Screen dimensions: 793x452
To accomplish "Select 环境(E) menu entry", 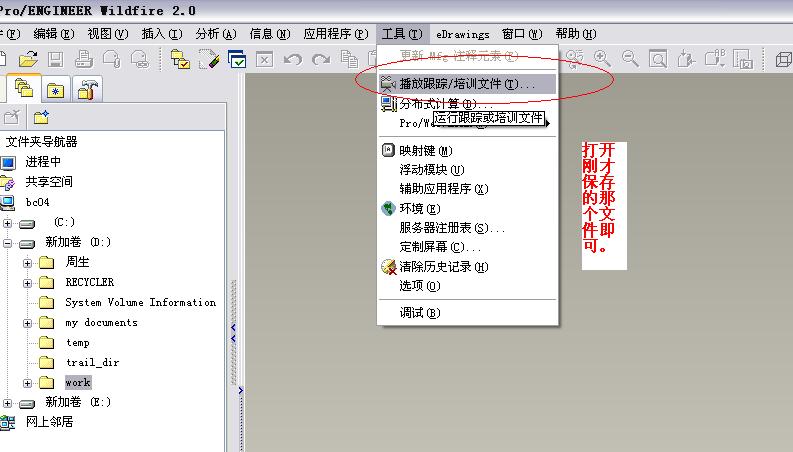I will coord(467,208).
